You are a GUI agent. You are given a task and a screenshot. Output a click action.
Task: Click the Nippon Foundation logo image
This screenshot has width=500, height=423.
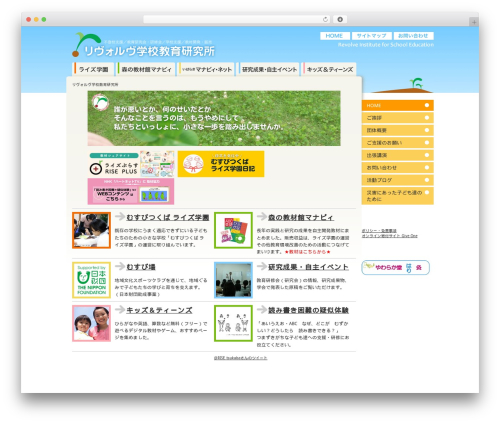91,280
